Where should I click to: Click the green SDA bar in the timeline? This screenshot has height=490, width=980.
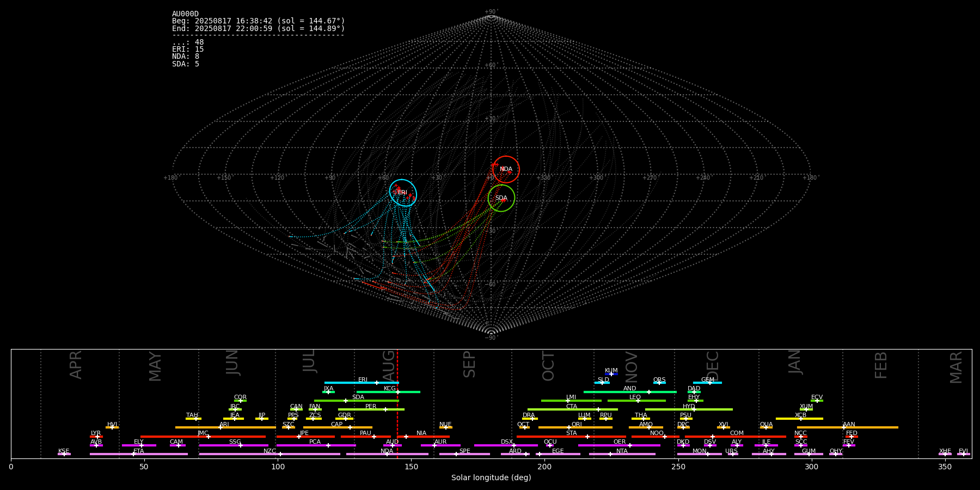[x=357, y=401]
